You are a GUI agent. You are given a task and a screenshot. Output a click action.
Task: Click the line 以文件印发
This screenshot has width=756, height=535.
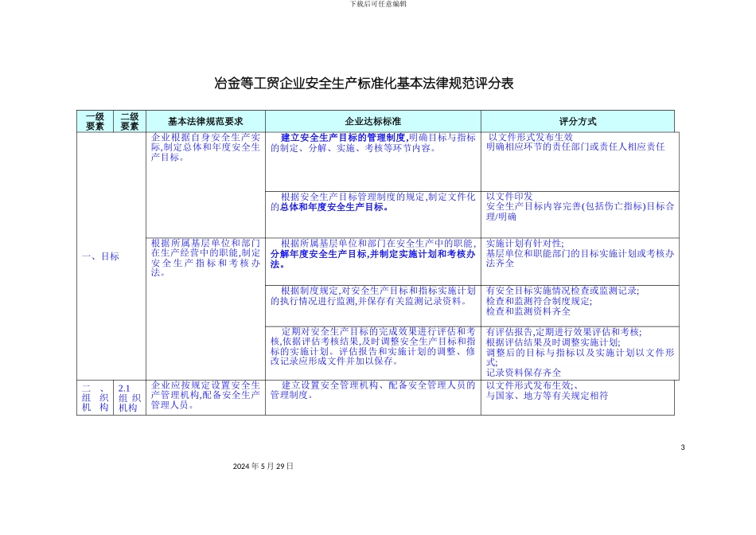coord(509,197)
